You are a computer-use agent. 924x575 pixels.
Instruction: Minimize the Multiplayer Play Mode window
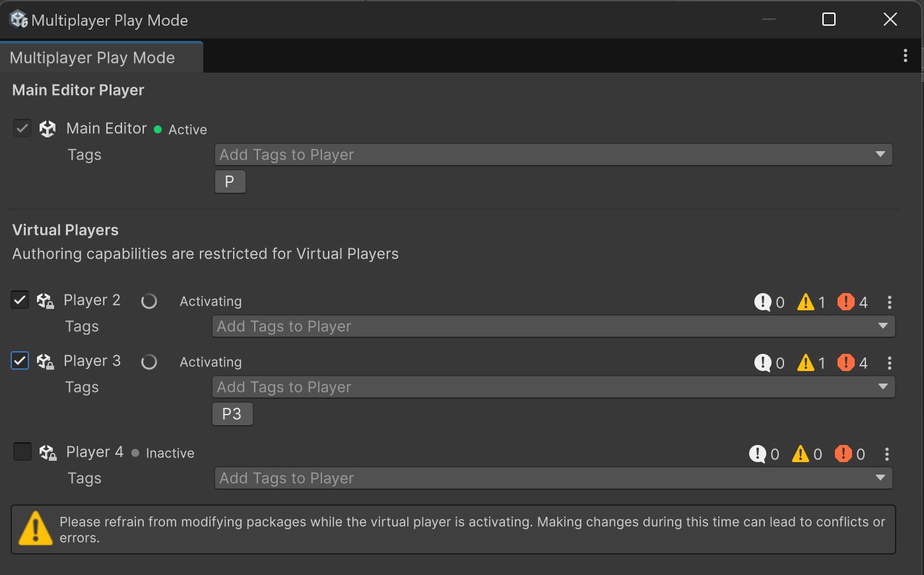click(x=769, y=20)
